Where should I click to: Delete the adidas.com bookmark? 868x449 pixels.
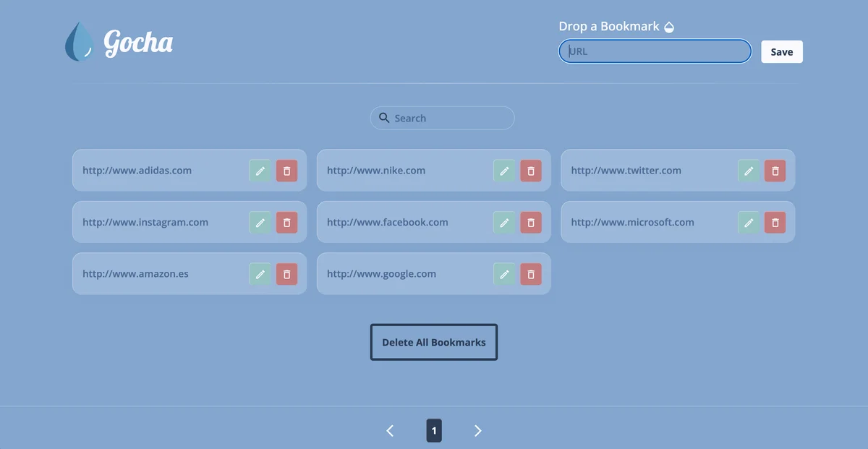point(286,171)
